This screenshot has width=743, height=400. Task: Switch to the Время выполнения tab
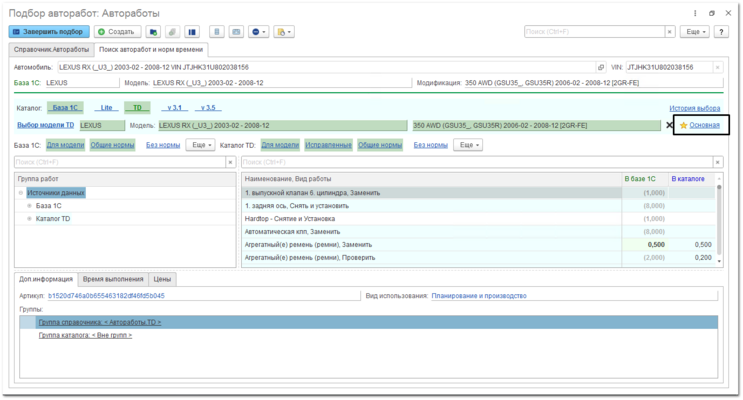[113, 279]
